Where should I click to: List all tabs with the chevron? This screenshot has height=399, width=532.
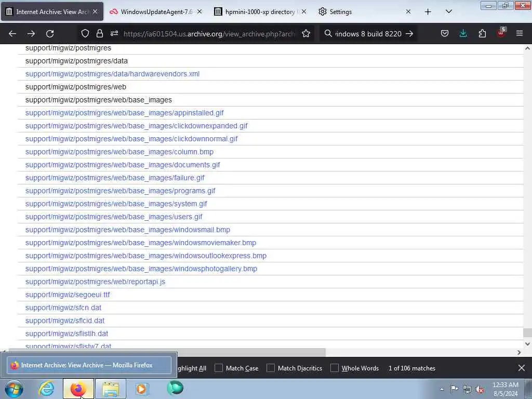448,11
